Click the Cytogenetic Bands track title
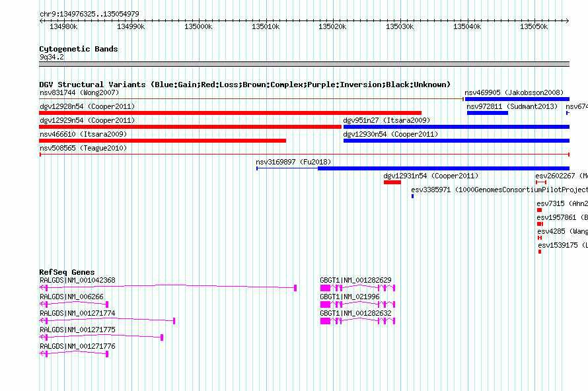Screen dimensions: 588x391 coord(79,49)
